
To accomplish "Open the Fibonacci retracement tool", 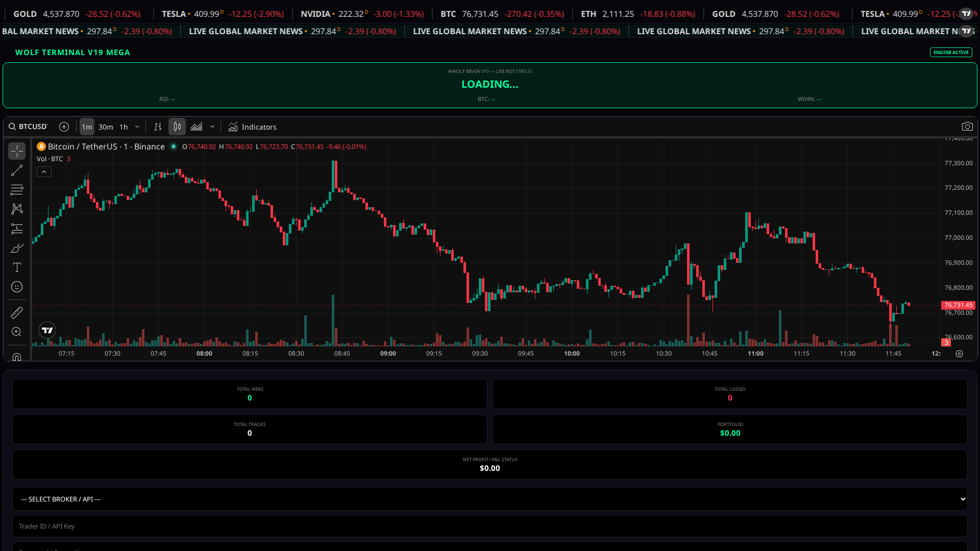I will pyautogui.click(x=17, y=190).
